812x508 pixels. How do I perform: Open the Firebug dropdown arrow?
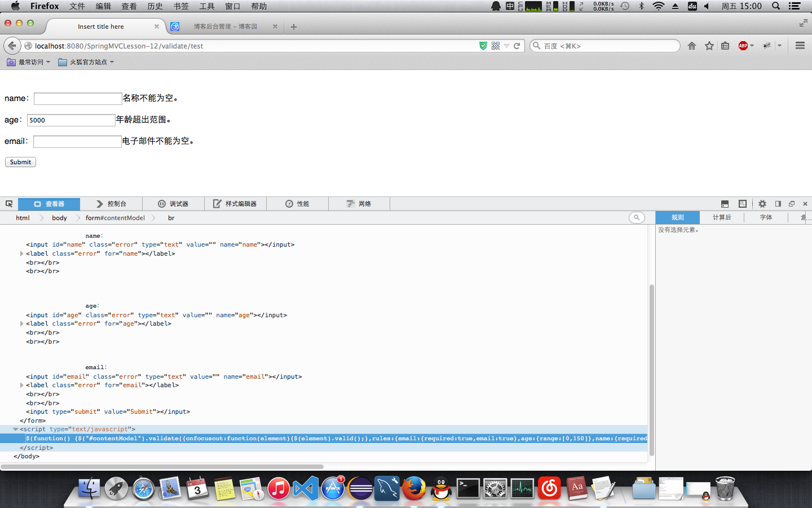coord(779,46)
